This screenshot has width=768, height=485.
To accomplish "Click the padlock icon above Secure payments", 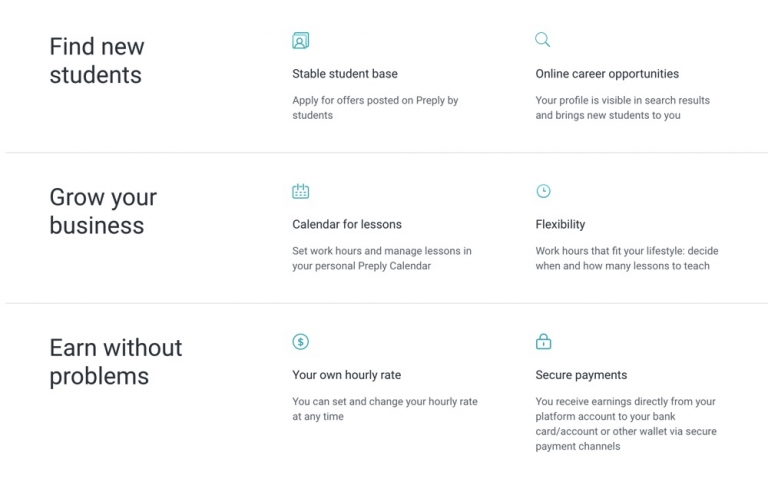I will click(x=543, y=342).
